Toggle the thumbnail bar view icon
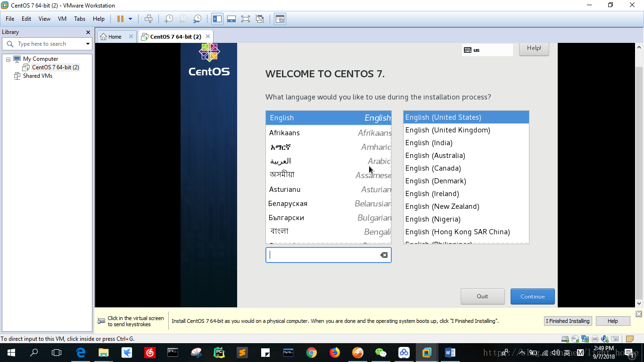The image size is (644, 362). pos(231,19)
